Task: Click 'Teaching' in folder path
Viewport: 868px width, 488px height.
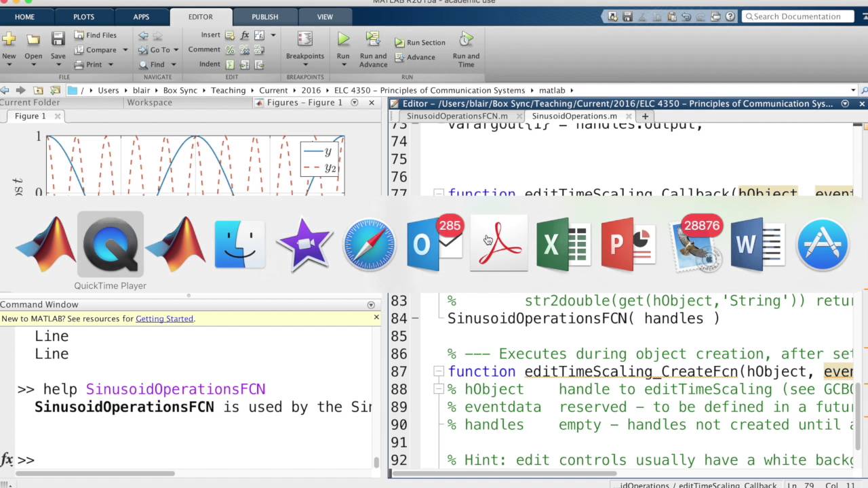Action: [228, 90]
